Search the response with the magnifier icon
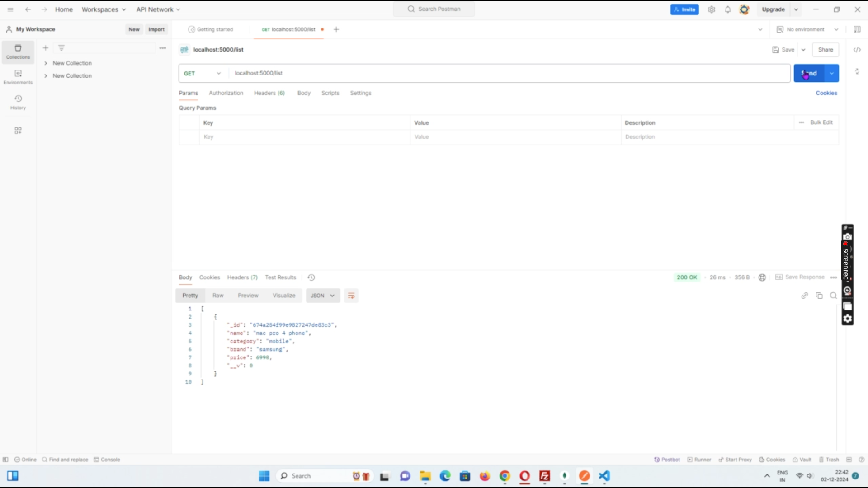The height and width of the screenshot is (488, 868). pyautogui.click(x=834, y=296)
